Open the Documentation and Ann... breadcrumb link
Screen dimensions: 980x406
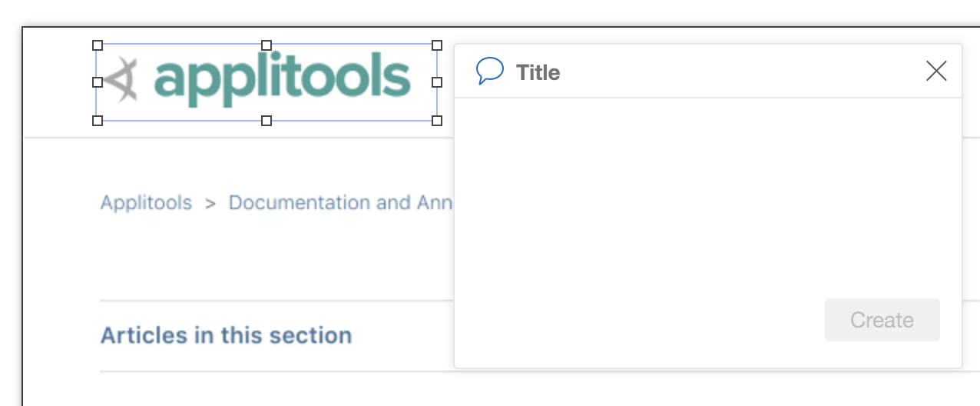[341, 203]
